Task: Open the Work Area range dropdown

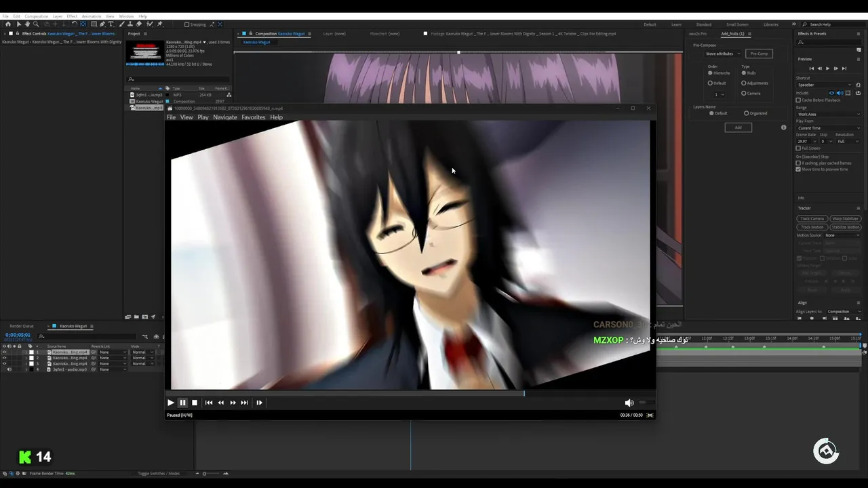Action: 828,115
